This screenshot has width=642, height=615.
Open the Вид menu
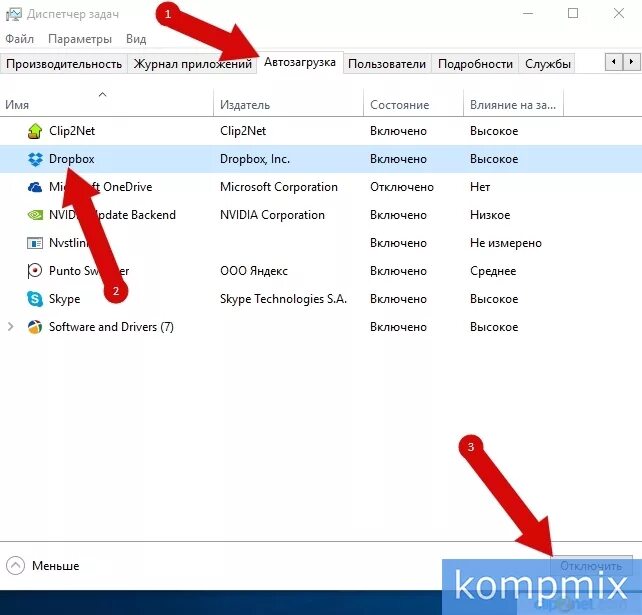136,39
